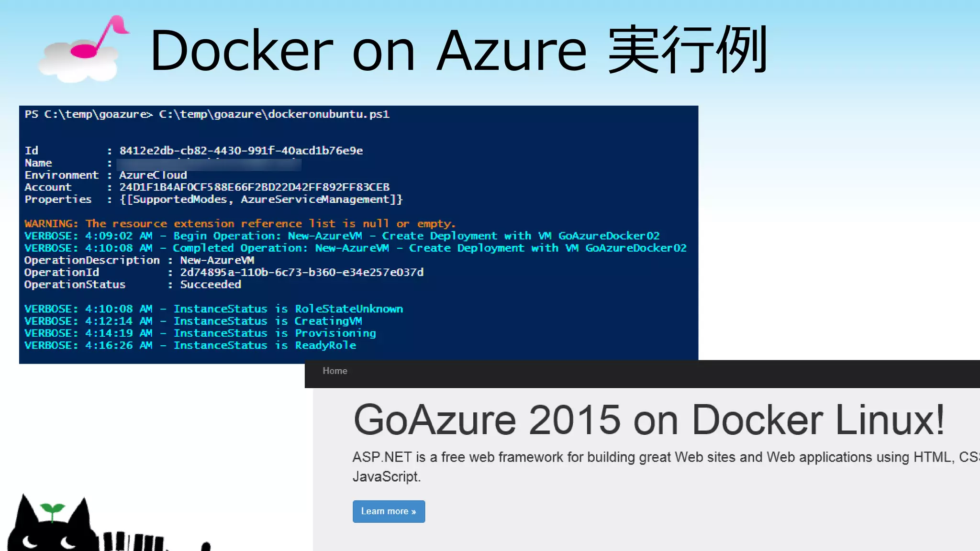Click the InstanceStatus is Provisioning line

pyautogui.click(x=200, y=333)
